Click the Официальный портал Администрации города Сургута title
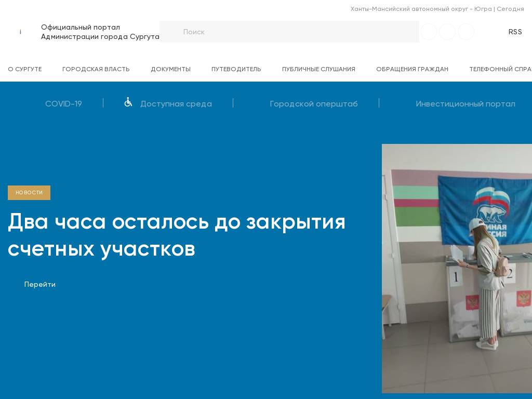The height and width of the screenshot is (399, 532). point(100,32)
